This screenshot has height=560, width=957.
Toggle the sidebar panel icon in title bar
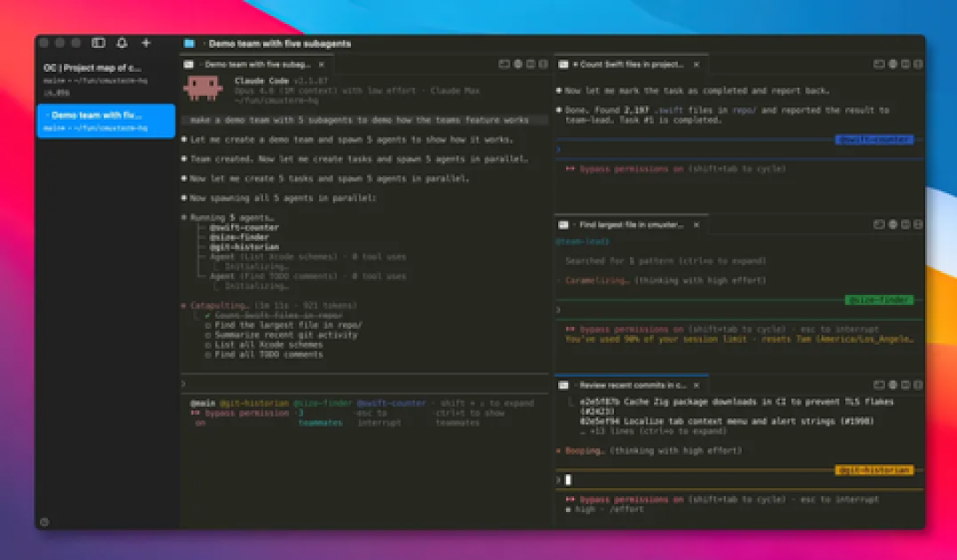pyautogui.click(x=98, y=43)
